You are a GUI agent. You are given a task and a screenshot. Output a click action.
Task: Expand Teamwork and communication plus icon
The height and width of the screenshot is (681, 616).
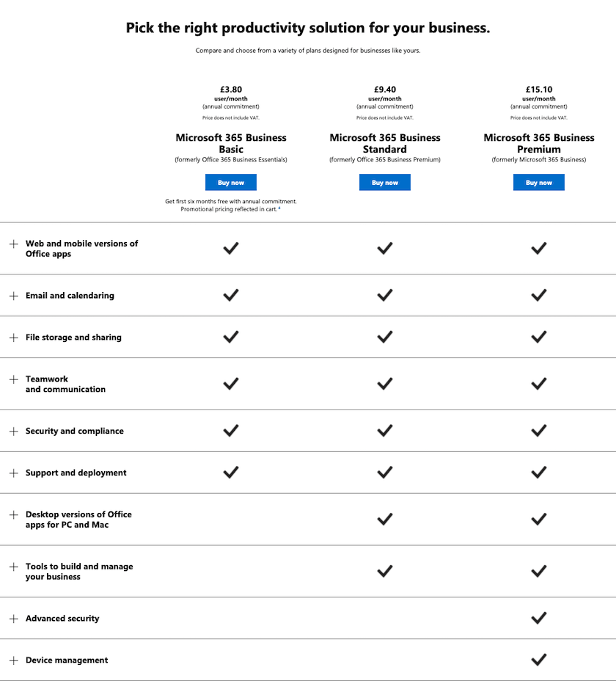pos(13,379)
